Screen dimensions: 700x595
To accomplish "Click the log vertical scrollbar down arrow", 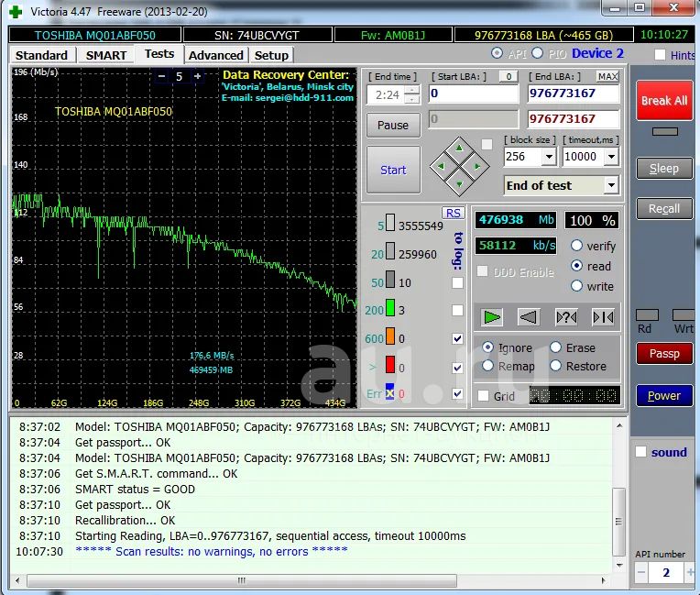I will pos(619,565).
